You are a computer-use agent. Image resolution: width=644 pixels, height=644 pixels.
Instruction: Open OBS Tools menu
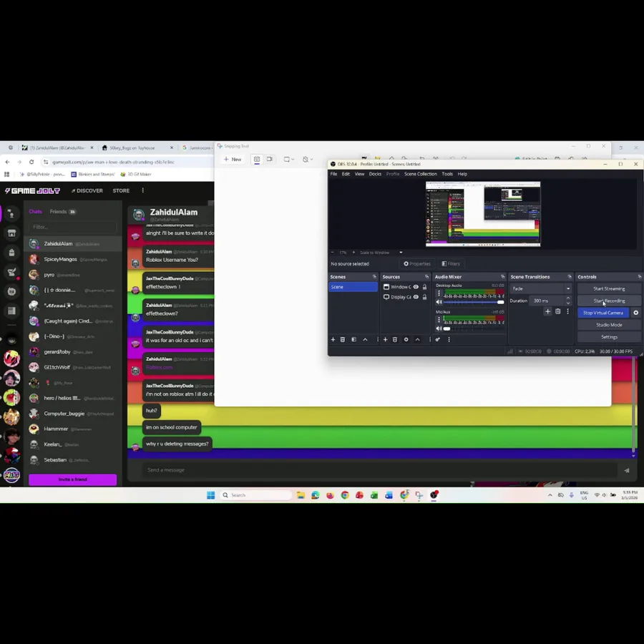point(447,174)
